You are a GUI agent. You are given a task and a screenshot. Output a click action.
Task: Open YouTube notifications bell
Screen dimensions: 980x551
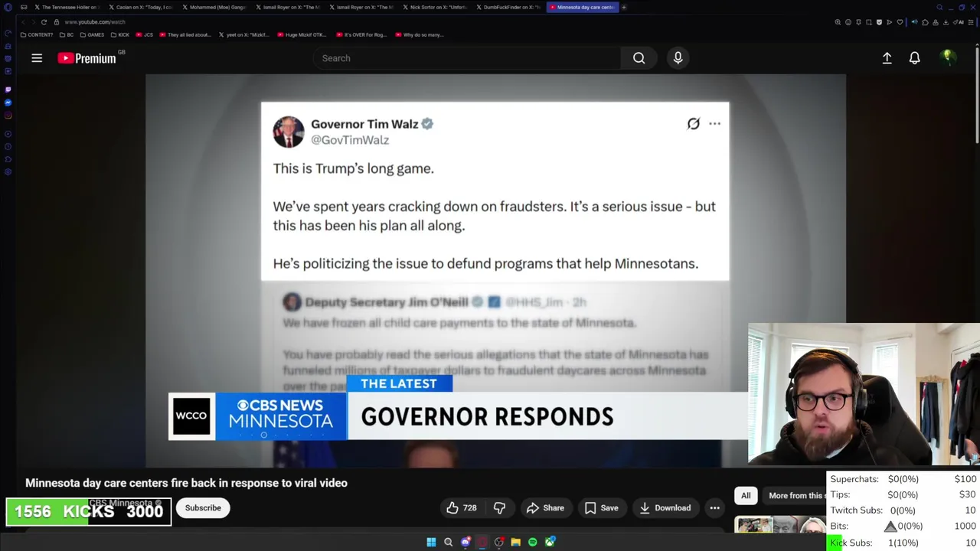[x=914, y=58]
